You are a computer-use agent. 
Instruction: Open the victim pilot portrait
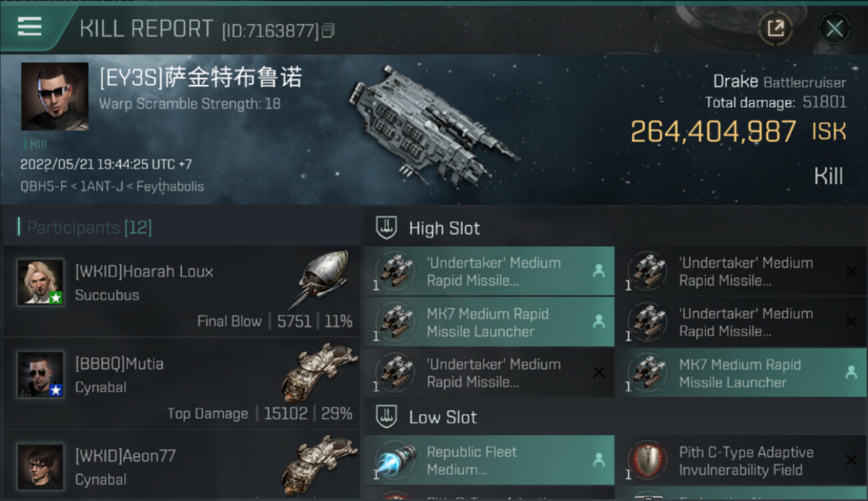tap(55, 96)
